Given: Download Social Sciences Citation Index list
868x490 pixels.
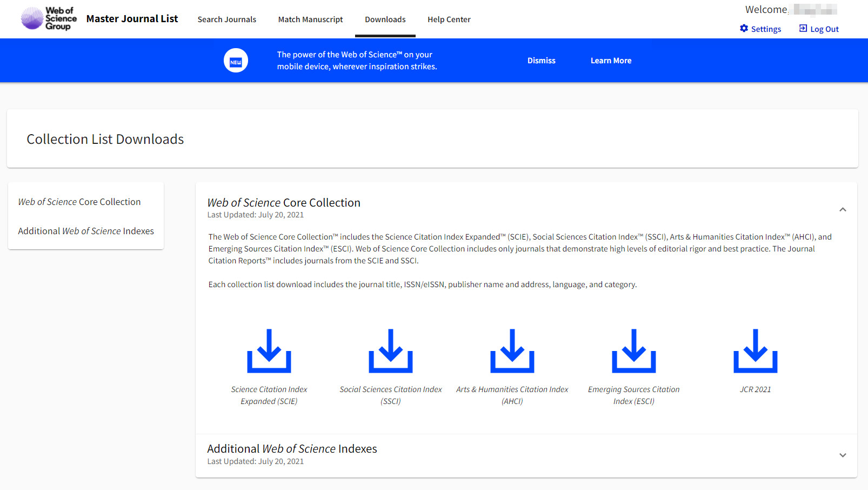Looking at the screenshot, I should 391,351.
